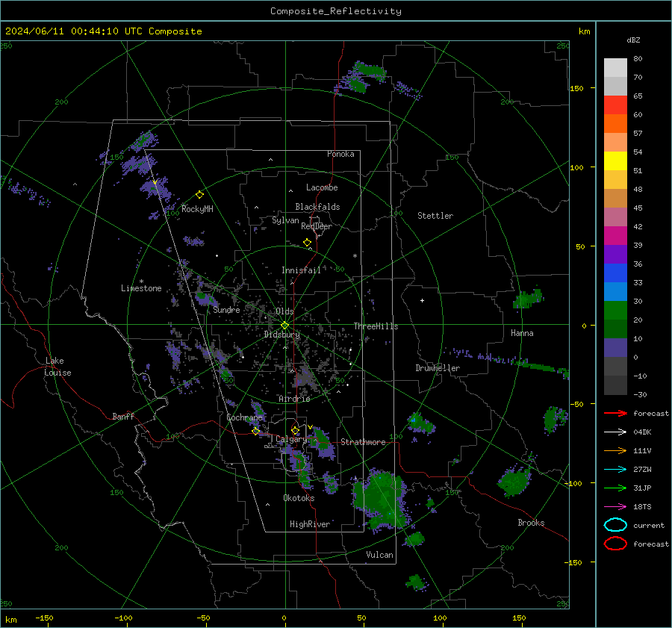The width and height of the screenshot is (672, 628).
Task: Click the RedDeer city label
Action: (x=317, y=226)
